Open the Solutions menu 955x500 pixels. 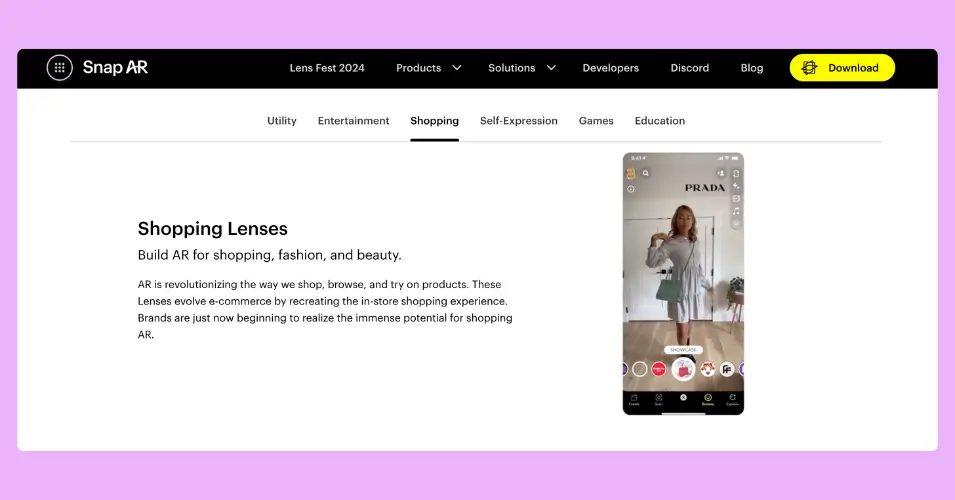click(x=512, y=68)
